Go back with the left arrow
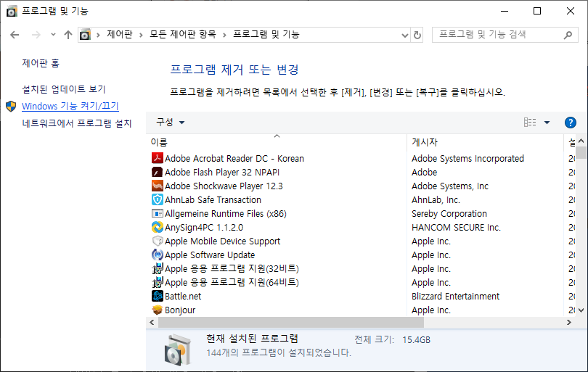The width and height of the screenshot is (588, 372). pos(15,35)
